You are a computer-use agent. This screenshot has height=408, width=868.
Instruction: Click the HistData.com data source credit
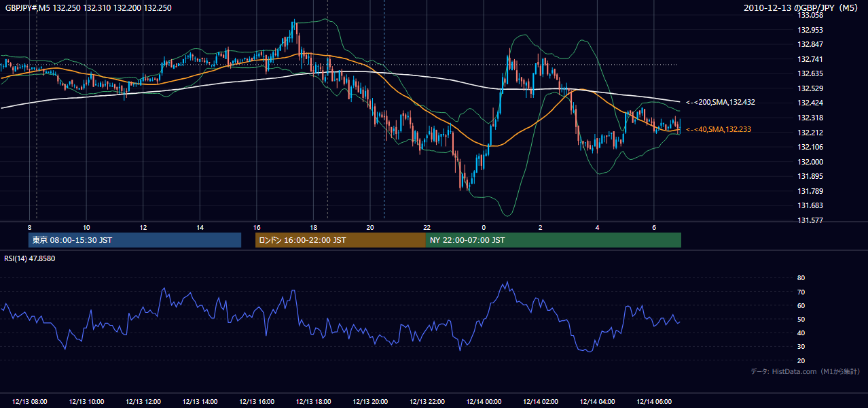point(806,371)
